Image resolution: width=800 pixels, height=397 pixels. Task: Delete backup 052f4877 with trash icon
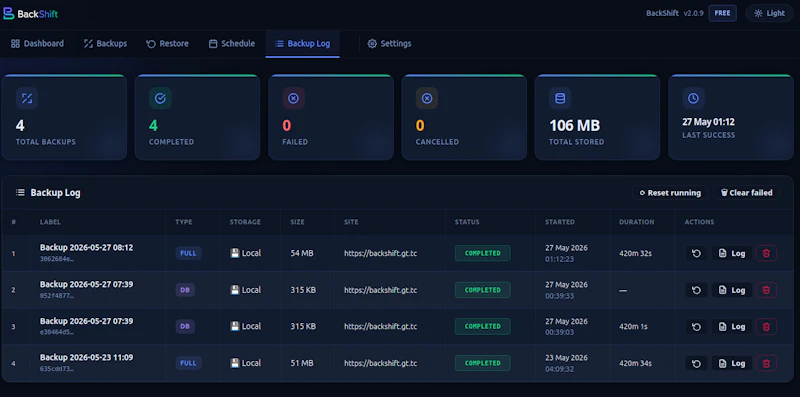(766, 290)
